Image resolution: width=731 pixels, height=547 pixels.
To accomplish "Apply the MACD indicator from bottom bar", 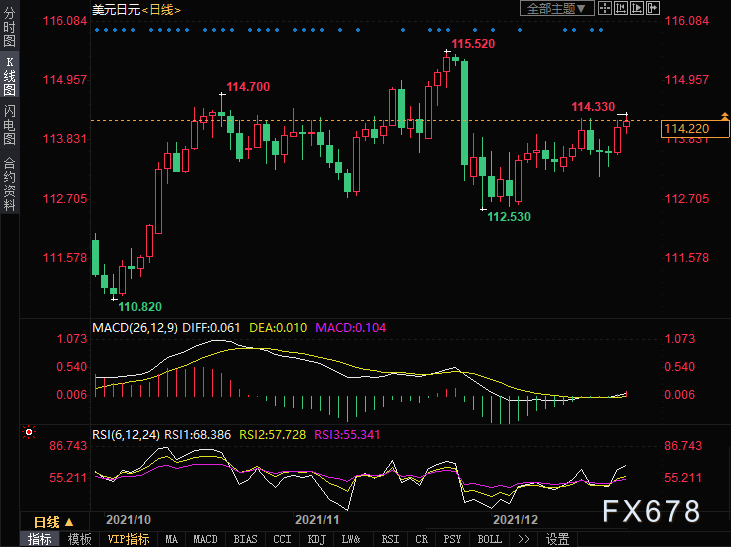I will [205, 539].
